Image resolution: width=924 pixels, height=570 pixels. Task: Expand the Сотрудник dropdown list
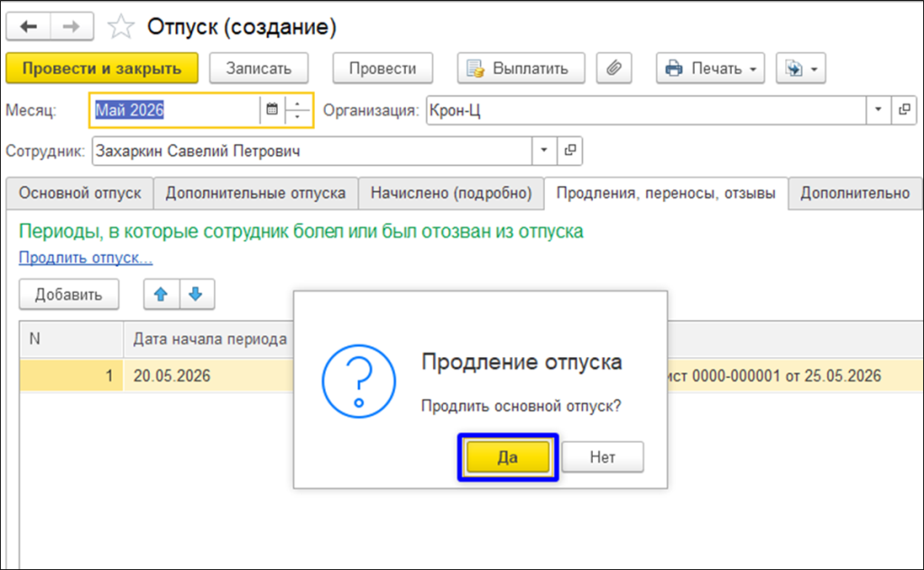544,151
